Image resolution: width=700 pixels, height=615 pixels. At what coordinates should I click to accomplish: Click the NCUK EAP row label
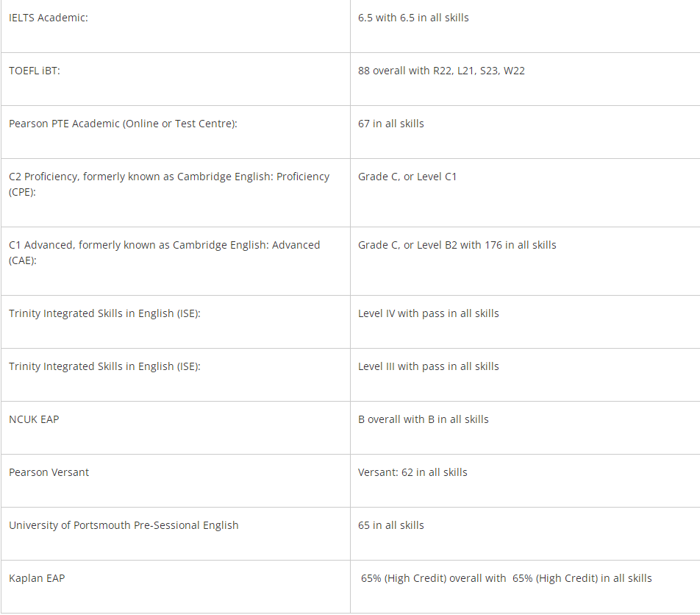(34, 419)
